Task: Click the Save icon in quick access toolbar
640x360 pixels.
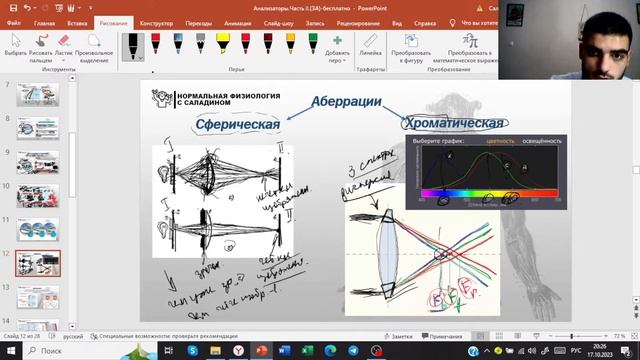Action: pos(13,8)
